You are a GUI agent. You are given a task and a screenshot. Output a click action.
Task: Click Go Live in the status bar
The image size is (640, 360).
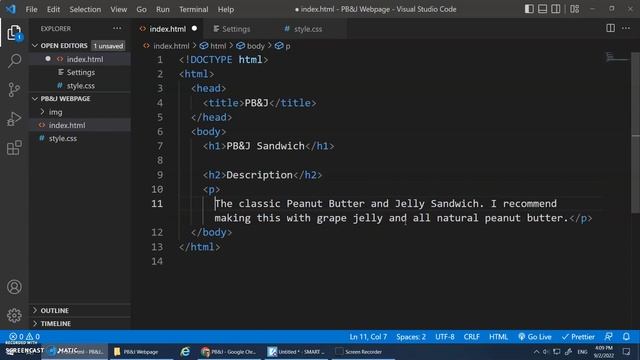[x=535, y=337]
